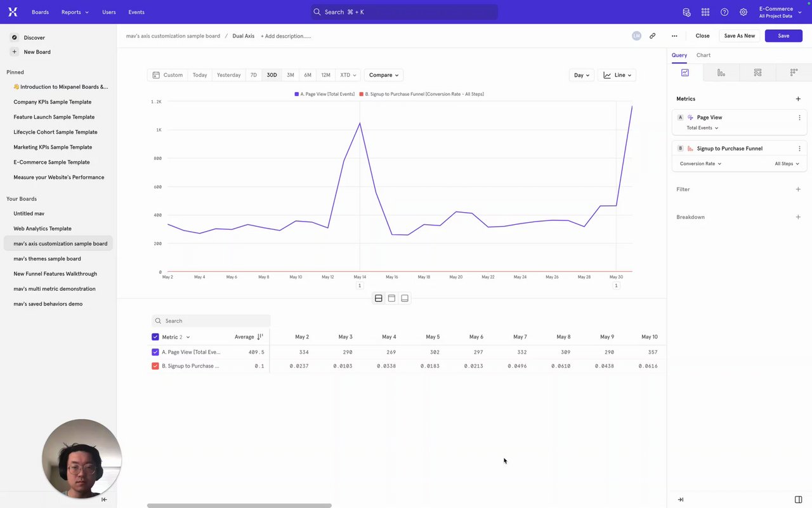Click the table Search field
The width and height of the screenshot is (812, 508).
click(211, 321)
